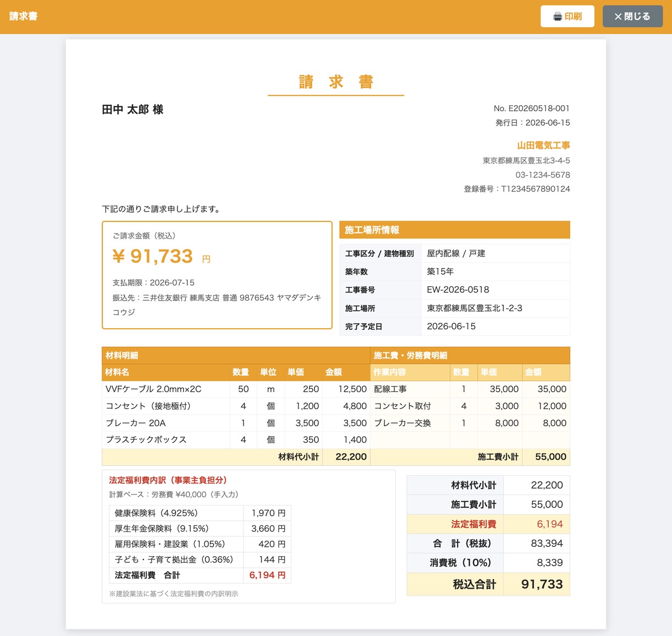Click the centered 請 求 書 document title
Viewport: 672px width, 636px height.
tap(336, 82)
